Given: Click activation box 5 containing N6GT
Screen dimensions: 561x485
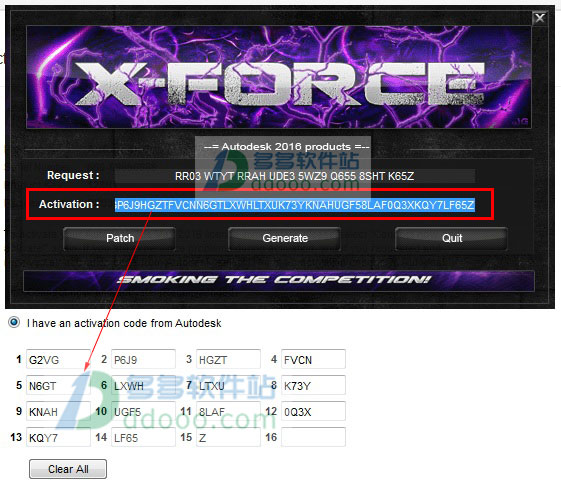Looking at the screenshot, I should point(58,385).
